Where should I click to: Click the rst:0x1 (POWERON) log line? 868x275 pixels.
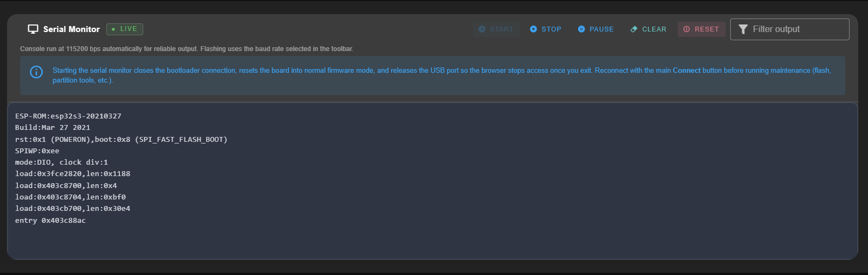click(x=121, y=140)
